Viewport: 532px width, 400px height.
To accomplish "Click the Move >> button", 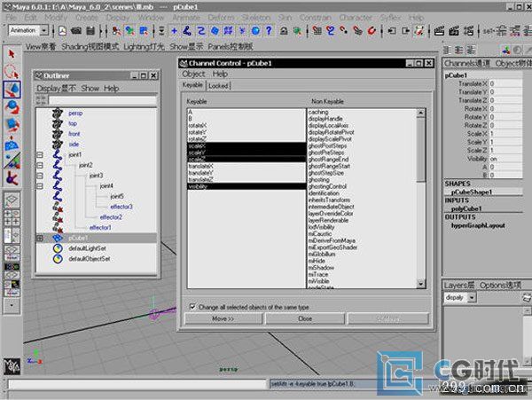I will [223, 318].
